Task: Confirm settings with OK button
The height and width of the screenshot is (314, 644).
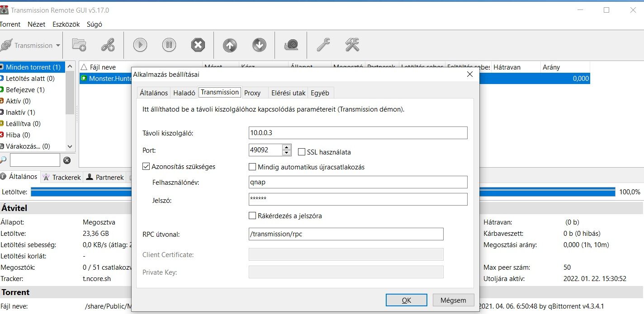Action: pyautogui.click(x=407, y=300)
